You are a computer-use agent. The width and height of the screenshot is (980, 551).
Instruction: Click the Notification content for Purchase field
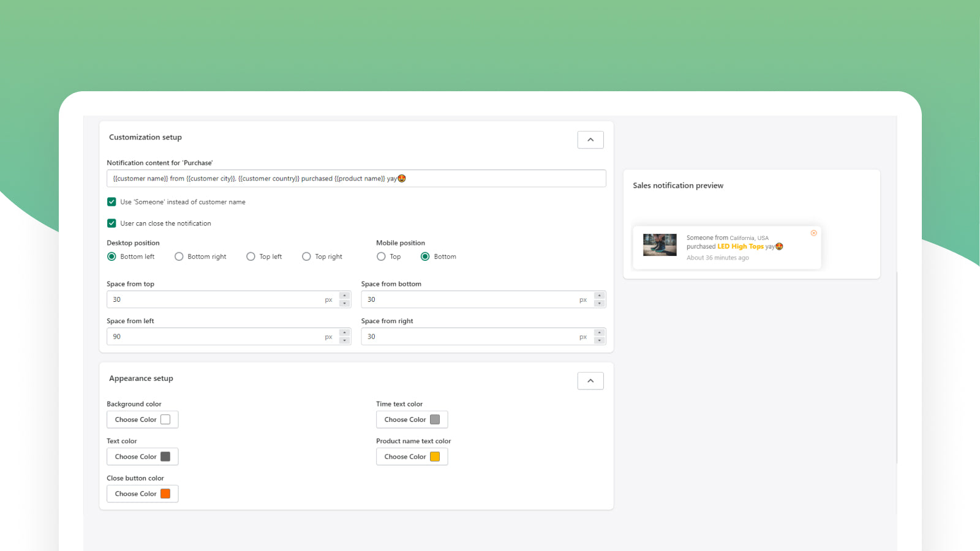coord(355,179)
